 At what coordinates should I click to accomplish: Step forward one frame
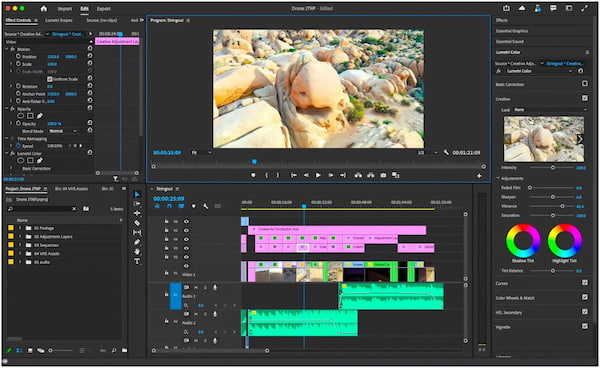(x=331, y=175)
